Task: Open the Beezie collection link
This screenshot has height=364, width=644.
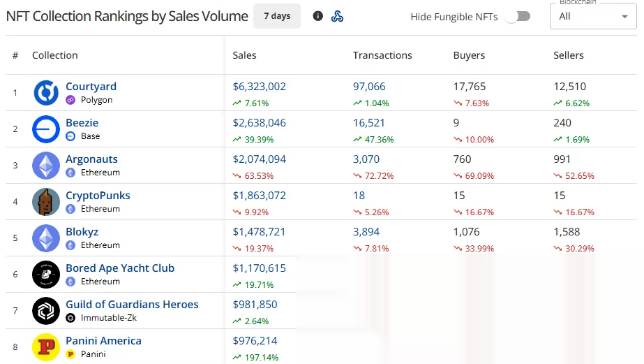Action: [82, 122]
